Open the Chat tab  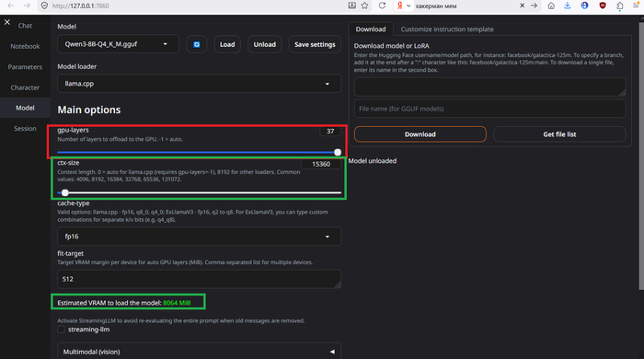(x=25, y=26)
